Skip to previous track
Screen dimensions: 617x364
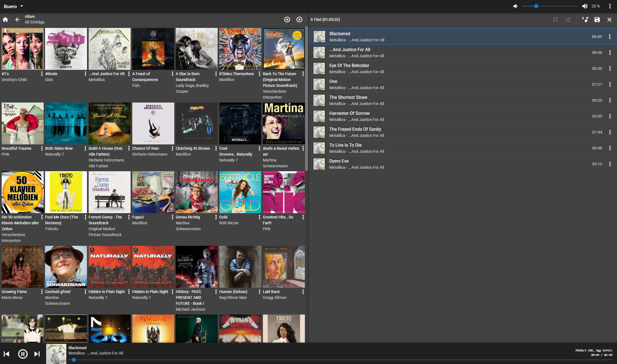tap(6, 354)
